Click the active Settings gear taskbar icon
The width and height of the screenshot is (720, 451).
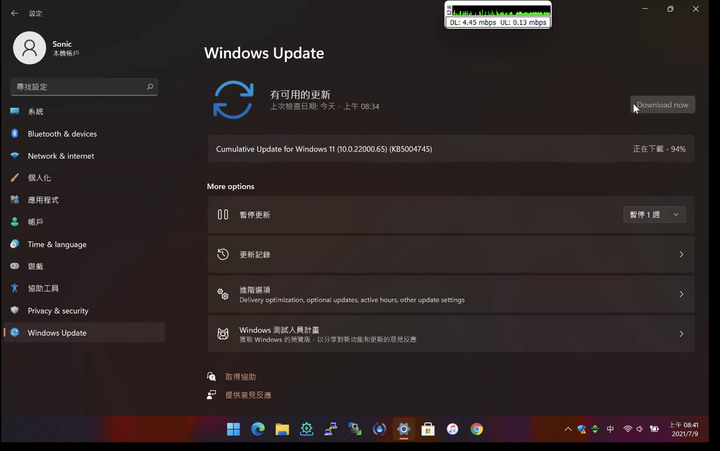(404, 429)
